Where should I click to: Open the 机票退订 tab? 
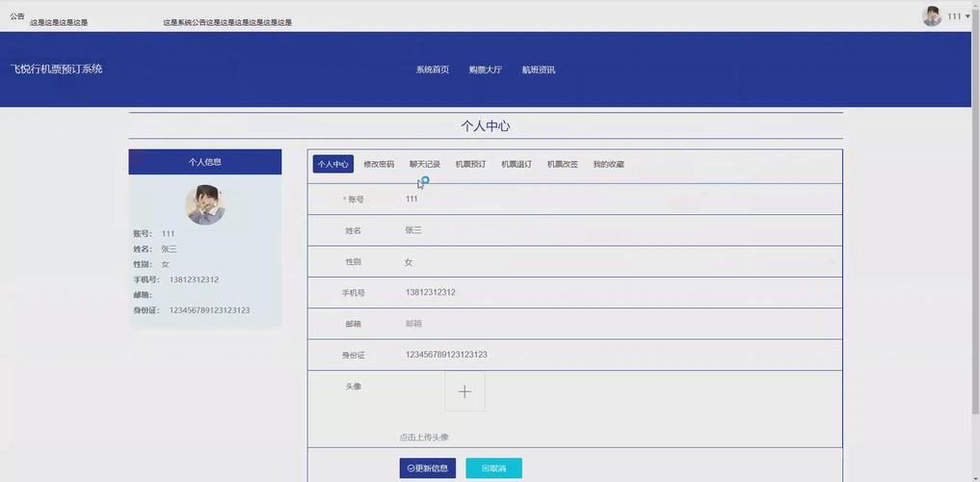[x=516, y=165]
